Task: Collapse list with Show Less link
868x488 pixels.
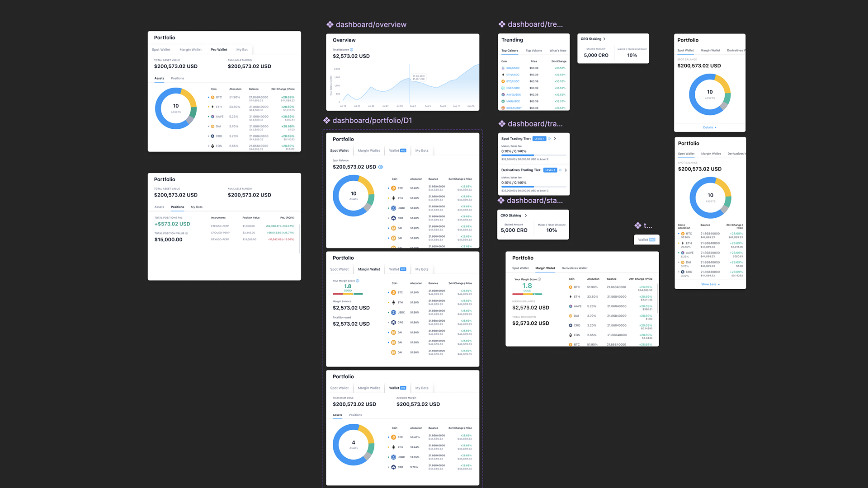Action: click(710, 284)
